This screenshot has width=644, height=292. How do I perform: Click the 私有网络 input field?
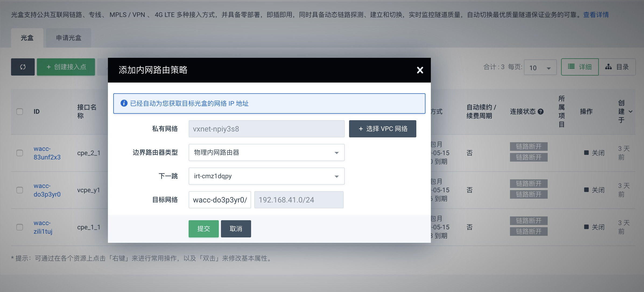coord(266,129)
